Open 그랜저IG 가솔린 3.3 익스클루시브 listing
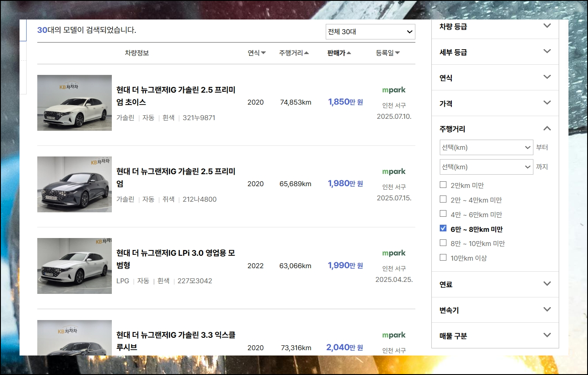This screenshot has width=588, height=375. (176, 341)
